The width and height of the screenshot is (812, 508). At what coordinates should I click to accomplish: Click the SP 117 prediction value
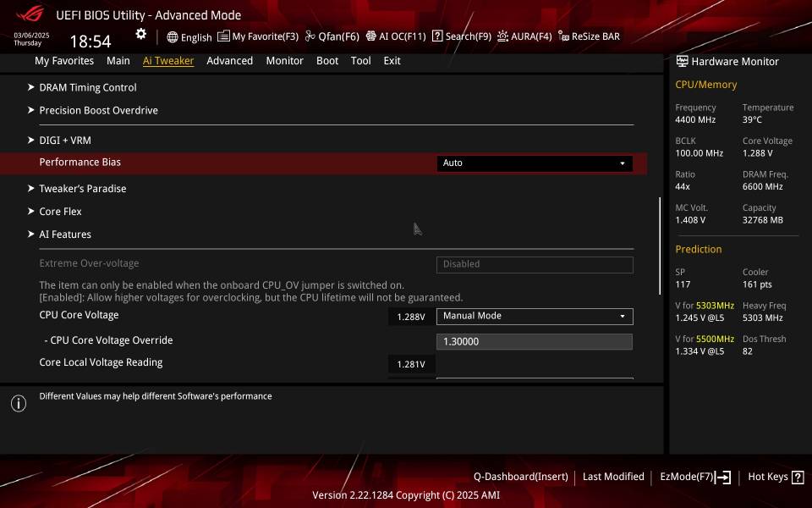tap(683, 284)
